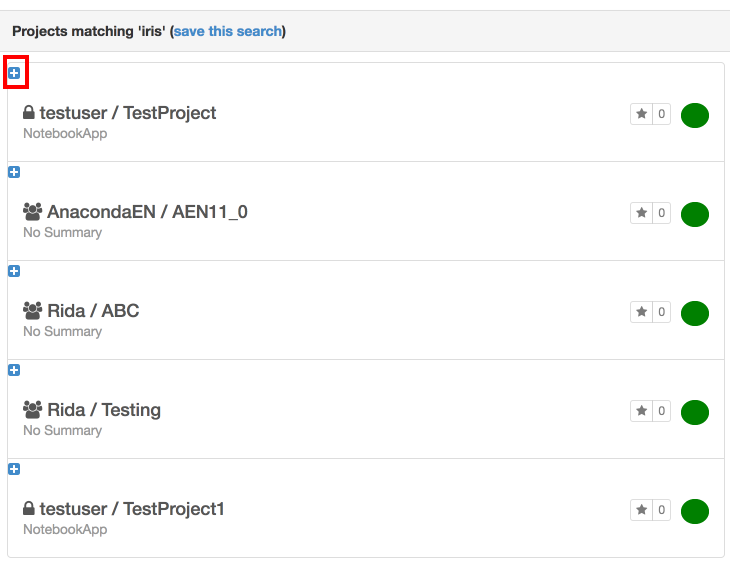730x565 pixels.
Task: Open the Rida / Testing project title
Action: pyautogui.click(x=104, y=410)
